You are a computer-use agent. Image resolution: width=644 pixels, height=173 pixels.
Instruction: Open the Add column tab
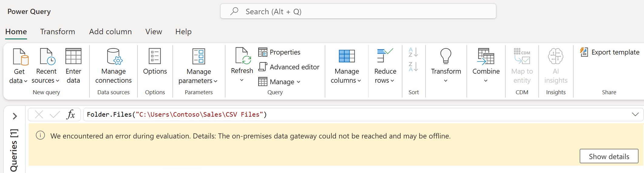(110, 32)
